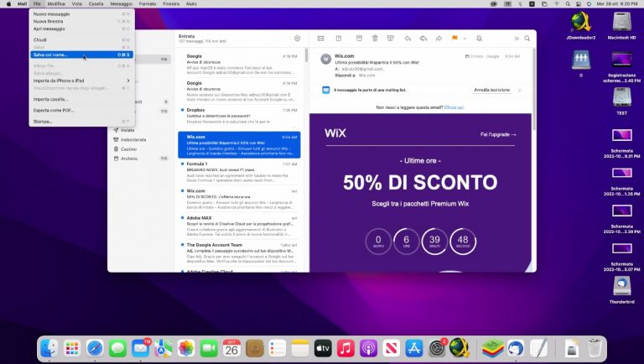This screenshot has width=644, height=364.
Task: Open Messages from the Dock
Action: [118, 348]
